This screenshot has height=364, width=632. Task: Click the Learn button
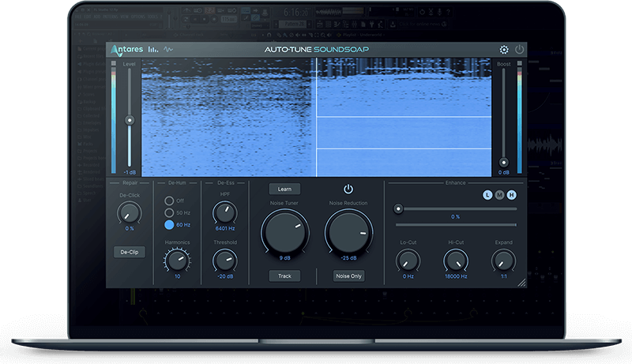coord(284,190)
